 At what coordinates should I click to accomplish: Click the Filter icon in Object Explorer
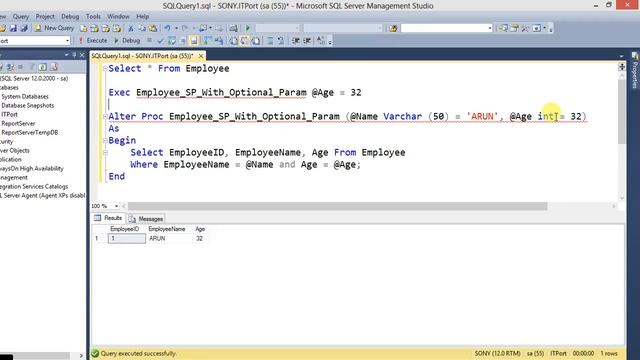point(31,67)
